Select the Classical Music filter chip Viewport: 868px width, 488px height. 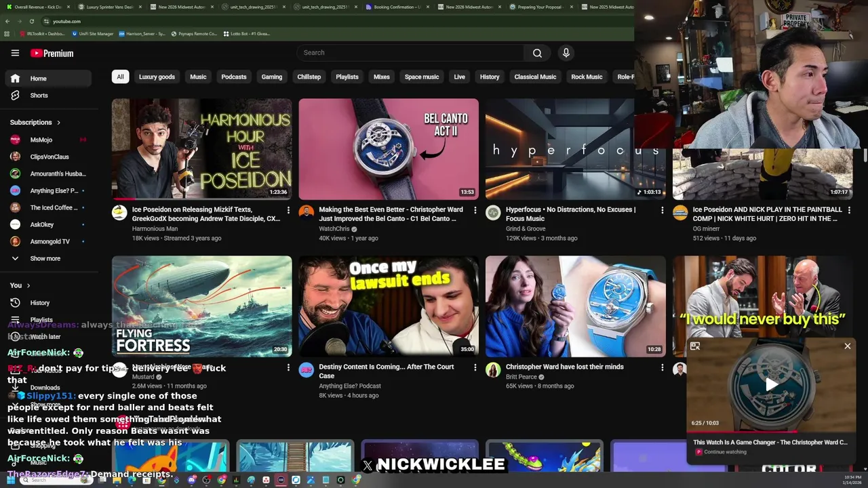coord(535,77)
